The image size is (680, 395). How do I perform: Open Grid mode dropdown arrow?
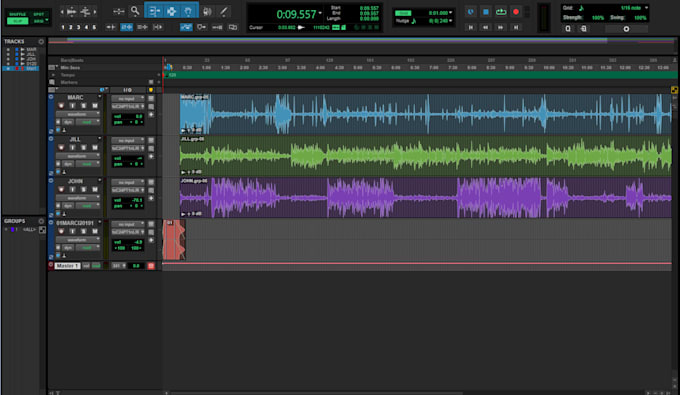coord(47,21)
